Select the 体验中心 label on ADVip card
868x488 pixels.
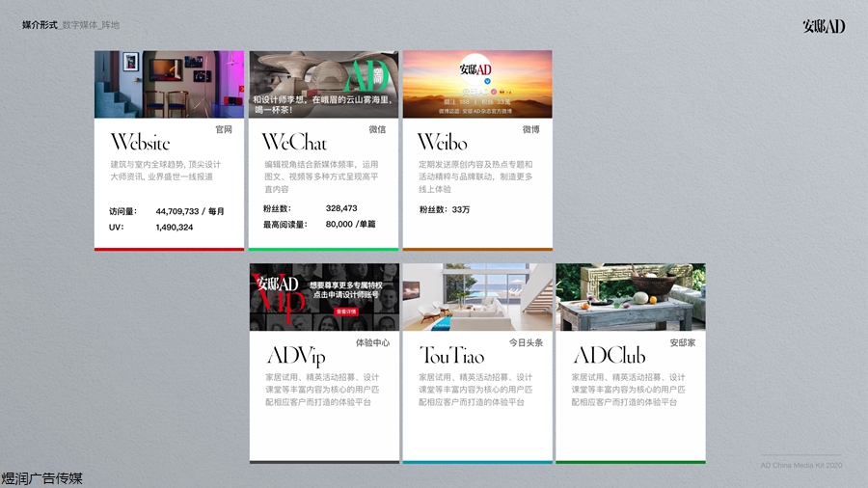click(372, 343)
